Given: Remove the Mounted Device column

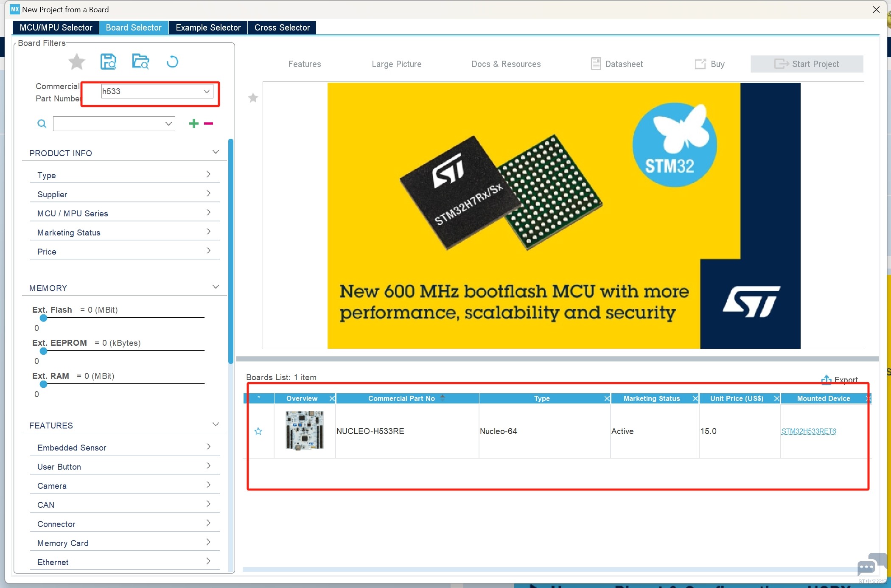Looking at the screenshot, I should [868, 398].
